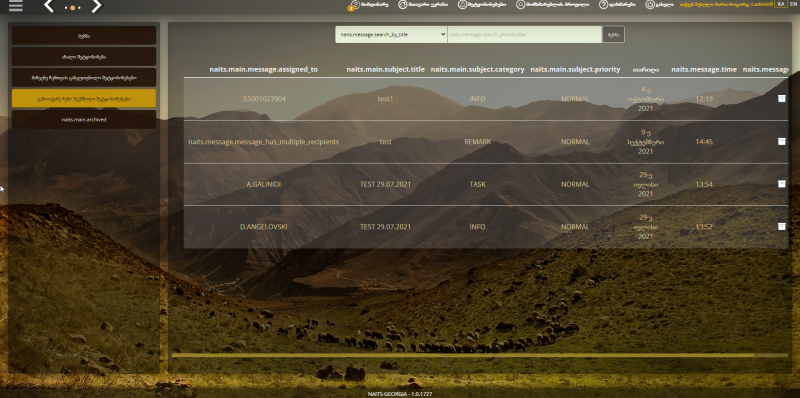Click archive icon in the A.GALINIDI row
This screenshot has height=398, width=800.
click(782, 184)
